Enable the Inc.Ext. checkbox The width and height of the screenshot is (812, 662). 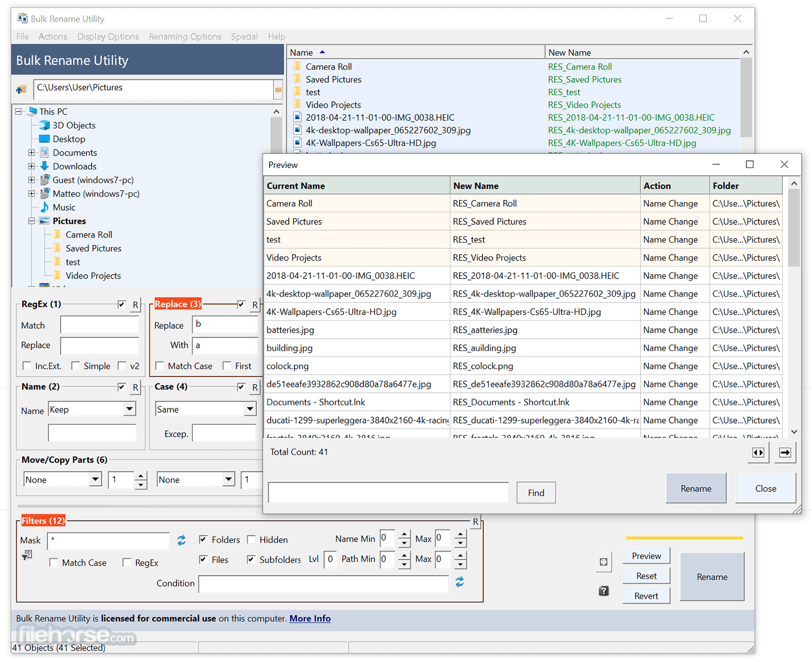point(27,366)
